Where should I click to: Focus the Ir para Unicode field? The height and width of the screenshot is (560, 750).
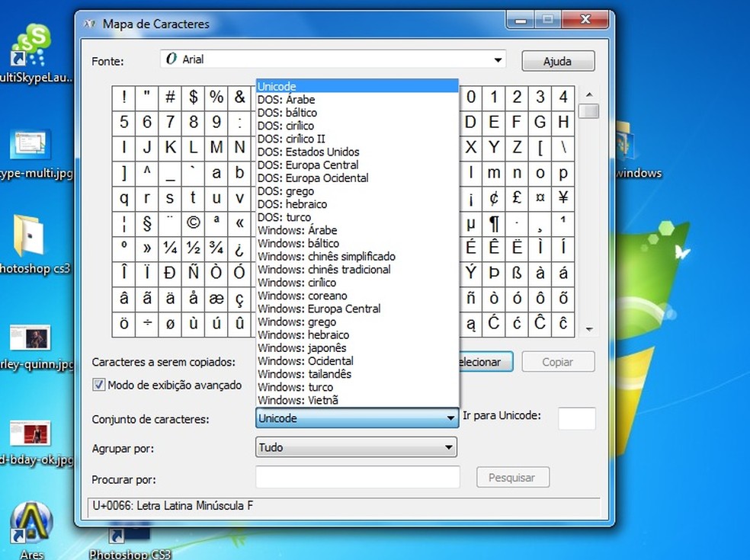(x=577, y=418)
